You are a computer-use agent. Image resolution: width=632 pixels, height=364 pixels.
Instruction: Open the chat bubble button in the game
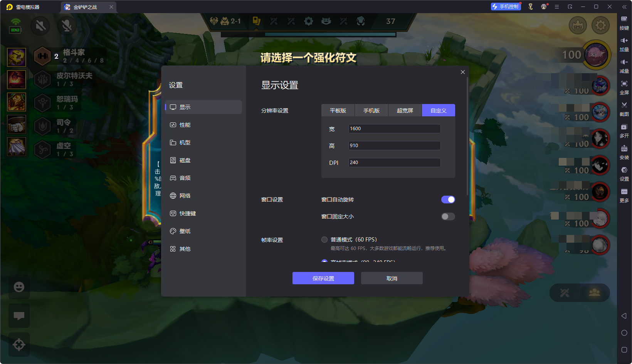click(x=19, y=316)
